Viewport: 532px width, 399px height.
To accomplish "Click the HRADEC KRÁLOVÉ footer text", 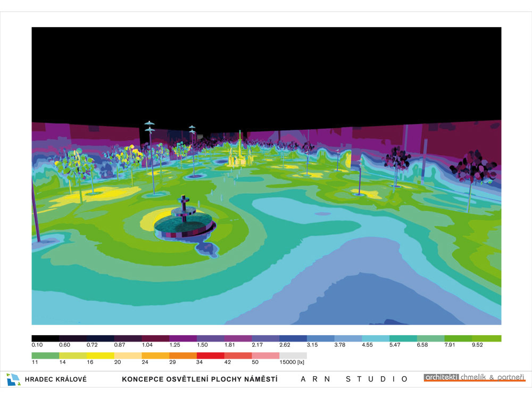I will (x=56, y=379).
